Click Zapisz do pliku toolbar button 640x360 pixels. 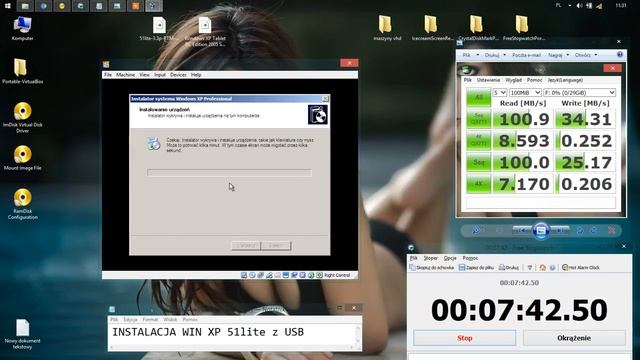click(476, 267)
